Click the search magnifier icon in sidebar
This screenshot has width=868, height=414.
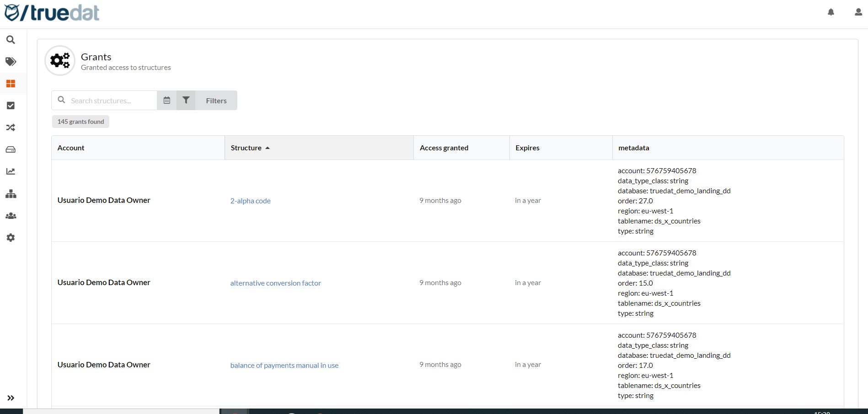pyautogui.click(x=11, y=40)
